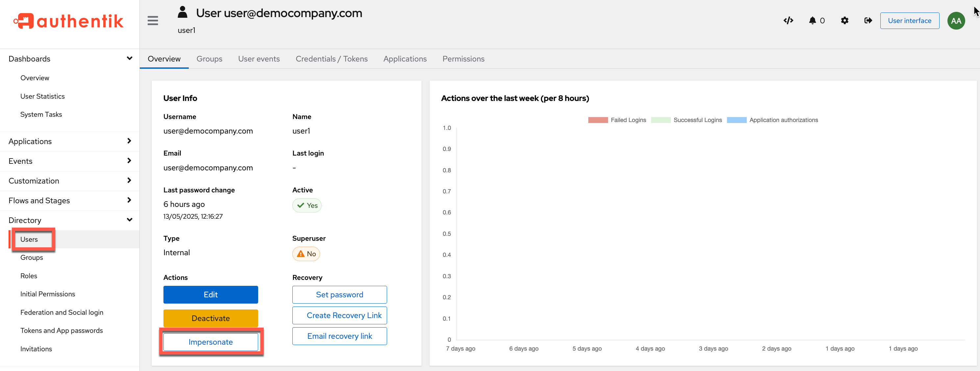Click the Impersonate button
The width and height of the screenshot is (980, 371).
[x=210, y=342]
